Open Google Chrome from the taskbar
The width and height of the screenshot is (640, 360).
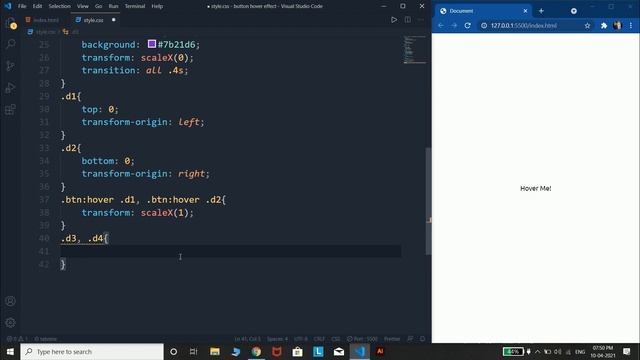pos(256,351)
